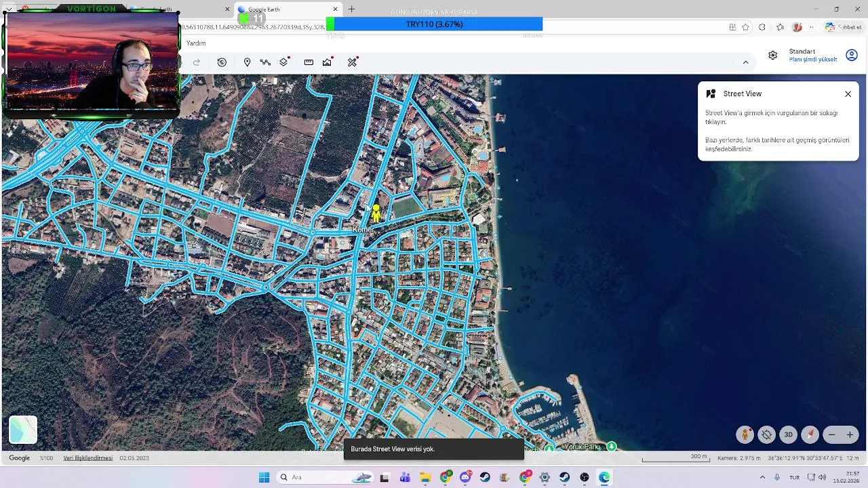
Task: Toggle the Street View pegman button
Action: [745, 435]
